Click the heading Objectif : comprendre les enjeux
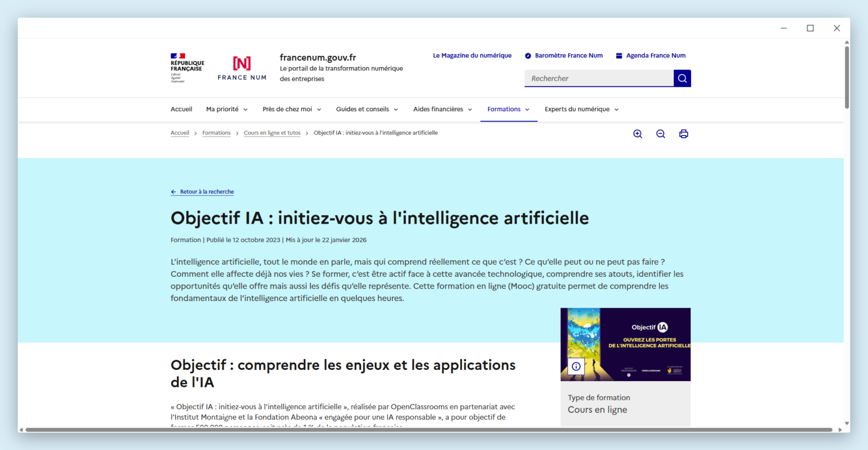The height and width of the screenshot is (450, 868). pyautogui.click(x=343, y=373)
